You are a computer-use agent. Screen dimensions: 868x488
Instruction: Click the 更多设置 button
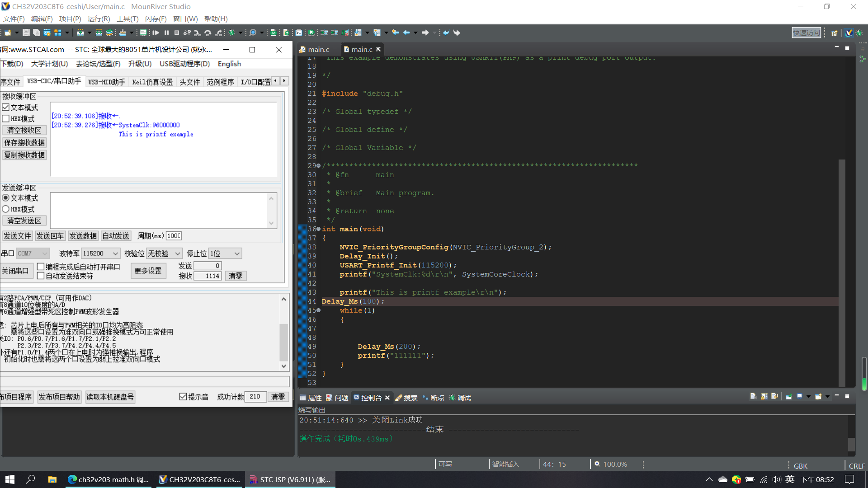[148, 271]
